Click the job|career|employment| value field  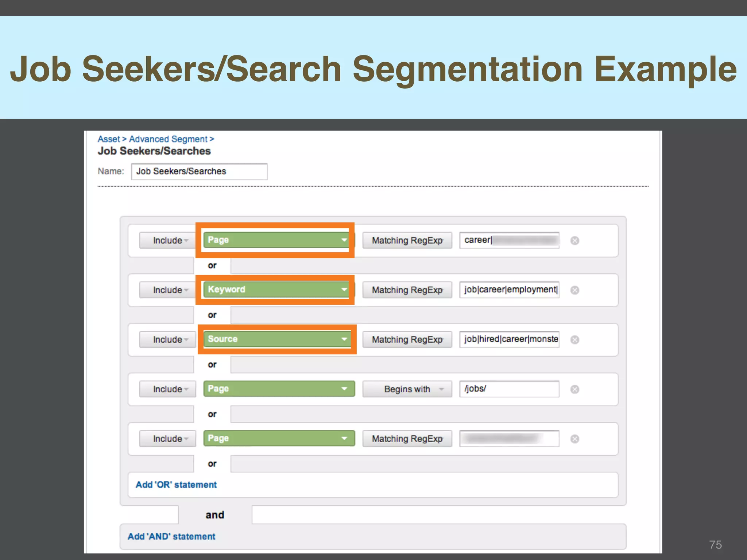pos(509,290)
